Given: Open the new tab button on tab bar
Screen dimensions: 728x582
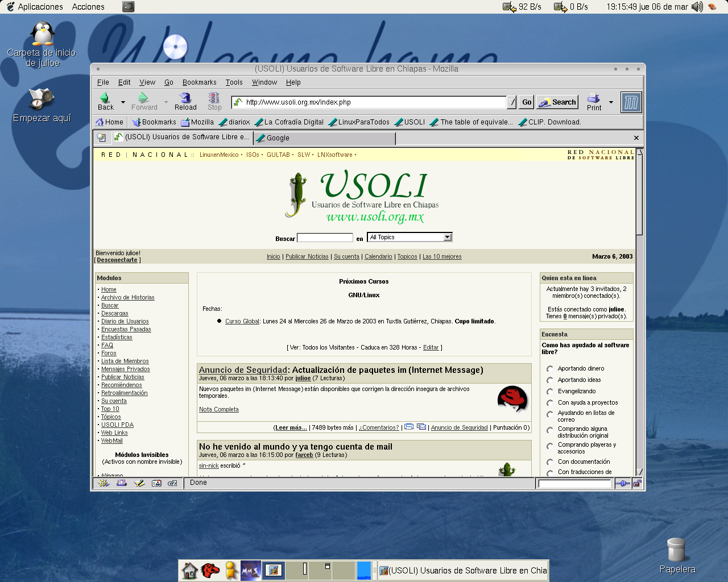Looking at the screenshot, I should 101,138.
